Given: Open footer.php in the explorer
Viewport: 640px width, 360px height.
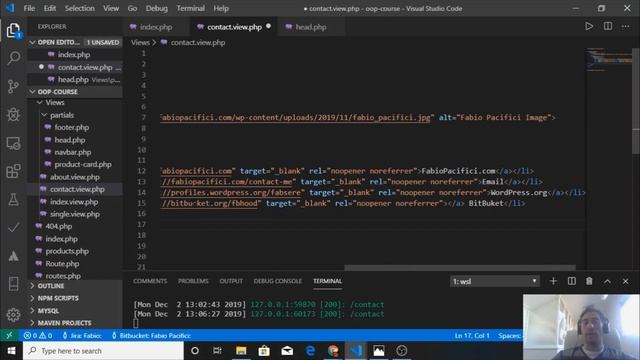Looking at the screenshot, I should coord(75,127).
